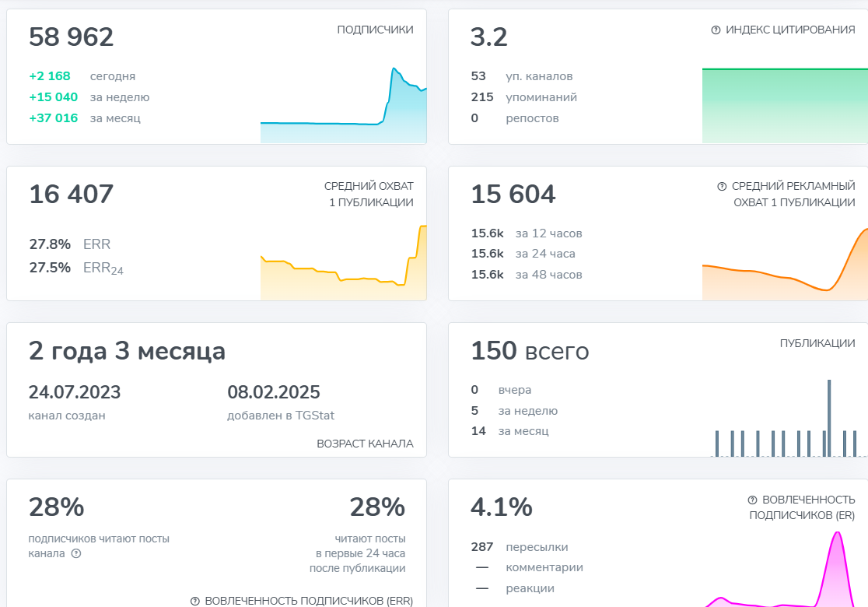Open the 215 упоминаний mentions row
Screen dimensions: 868x607
click(524, 97)
